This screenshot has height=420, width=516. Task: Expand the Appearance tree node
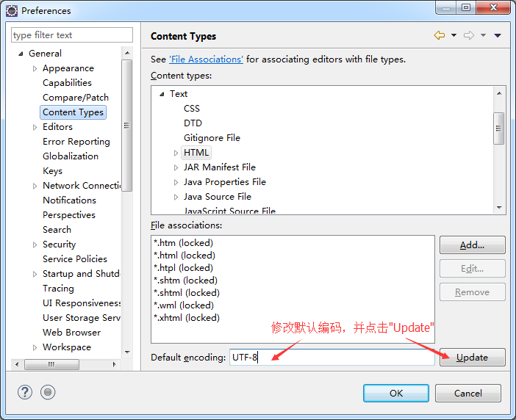pyautogui.click(x=35, y=68)
